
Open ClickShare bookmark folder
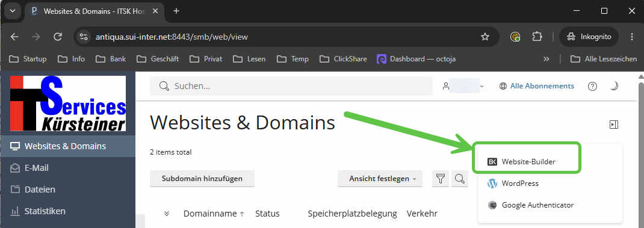point(343,59)
